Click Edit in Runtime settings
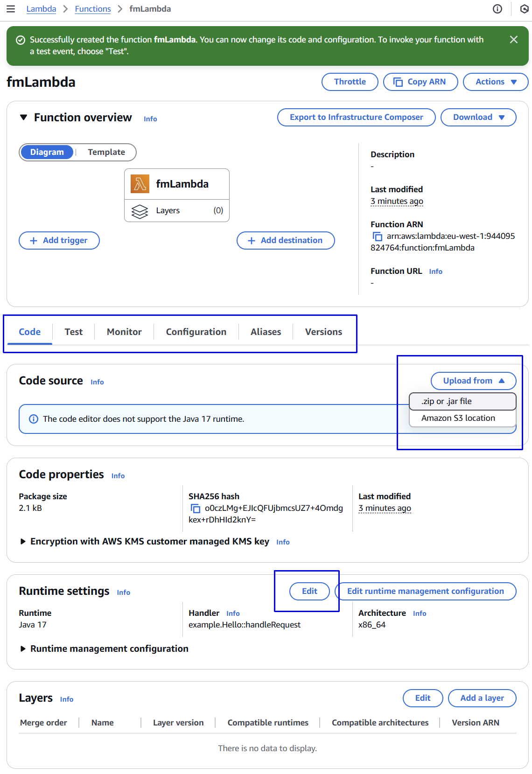Viewport: 532px width, 774px height. pyautogui.click(x=309, y=591)
